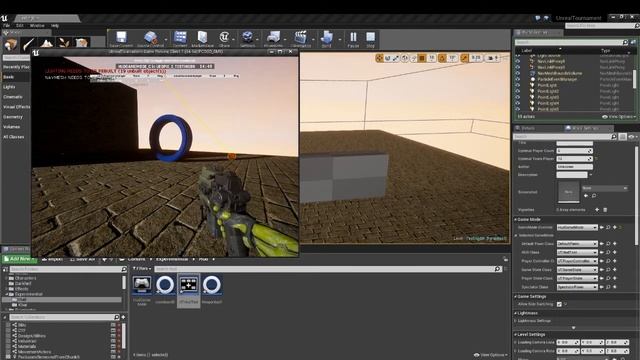Open the Content browser toolbar icon
Image resolution: width=640 pixels, height=360 pixels.
(x=180, y=39)
